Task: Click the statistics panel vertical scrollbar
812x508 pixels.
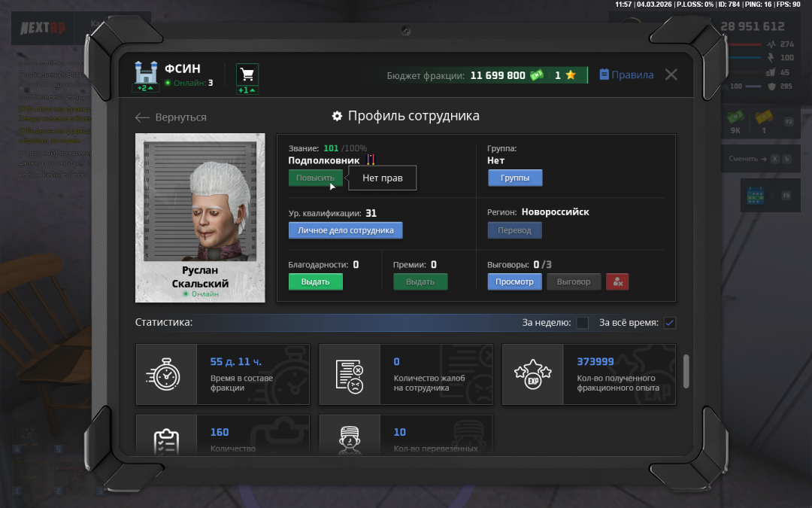Action: 686,371
